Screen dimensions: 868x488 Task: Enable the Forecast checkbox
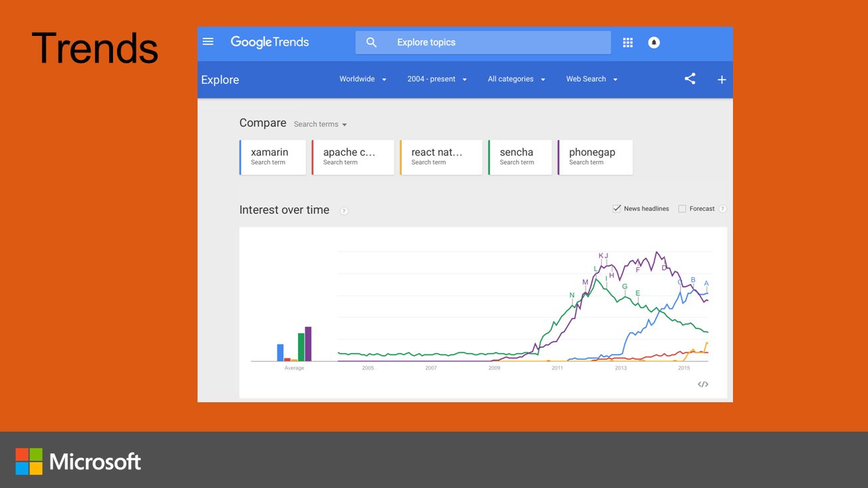click(x=682, y=209)
